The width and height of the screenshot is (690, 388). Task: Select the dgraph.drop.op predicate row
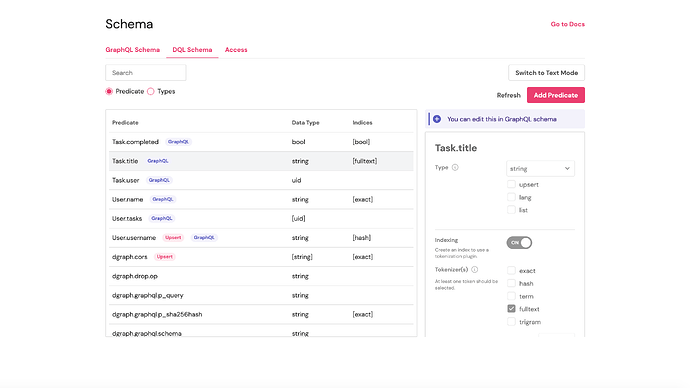click(x=261, y=276)
